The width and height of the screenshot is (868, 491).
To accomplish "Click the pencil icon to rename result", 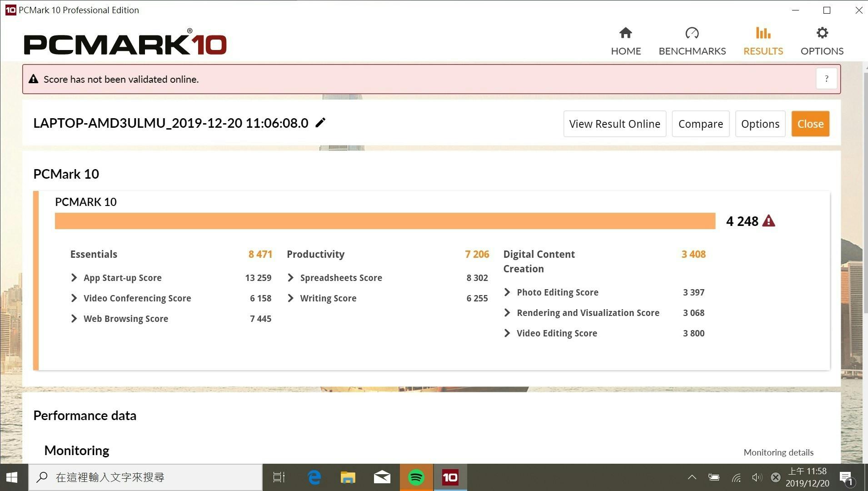I will pos(320,123).
